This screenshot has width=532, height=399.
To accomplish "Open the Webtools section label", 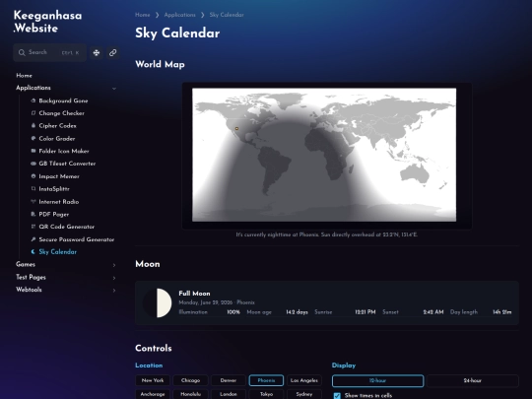I will pos(29,290).
